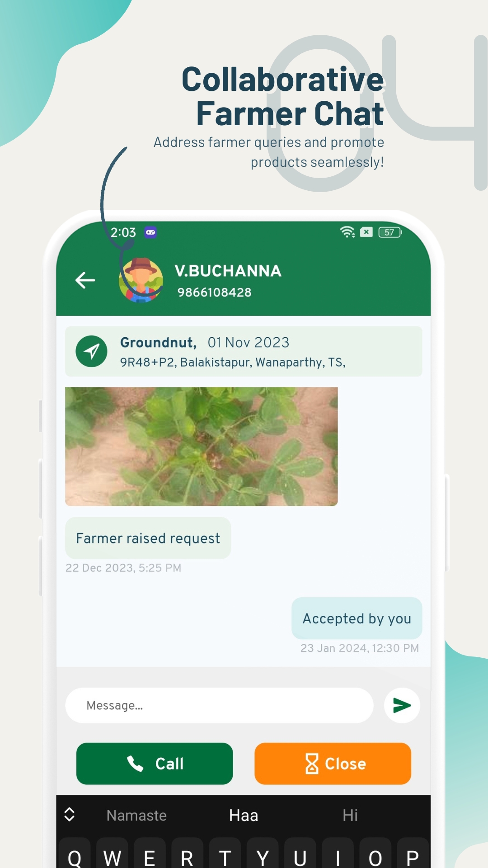Screen dimensions: 488x868
Task: Choose the Namaste keyboard suggestion
Action: [x=136, y=816]
